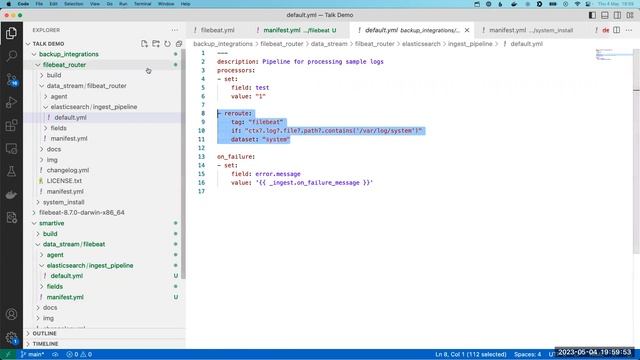The height and width of the screenshot is (360, 640).
Task: Open the Explorer view in activity bar
Action: pyautogui.click(x=11, y=33)
